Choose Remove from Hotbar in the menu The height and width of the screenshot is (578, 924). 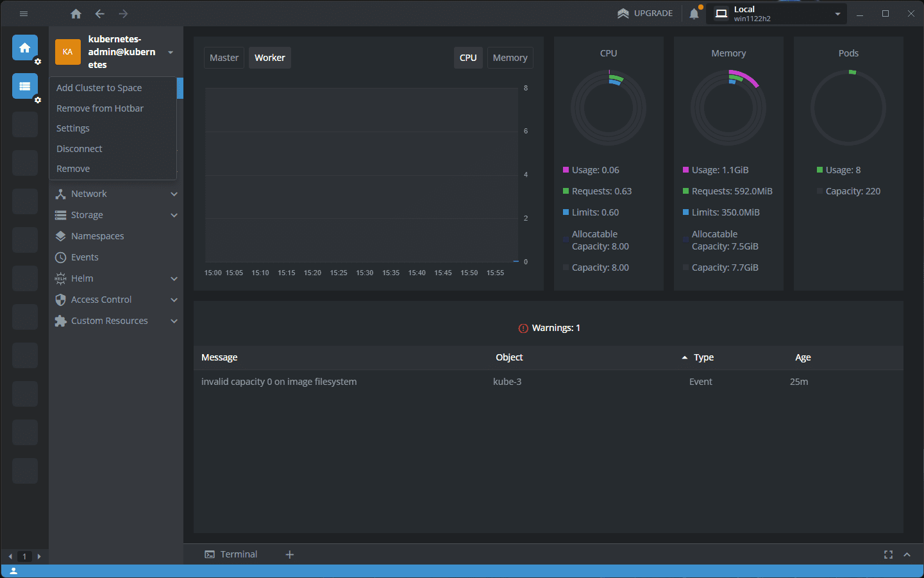pos(99,108)
